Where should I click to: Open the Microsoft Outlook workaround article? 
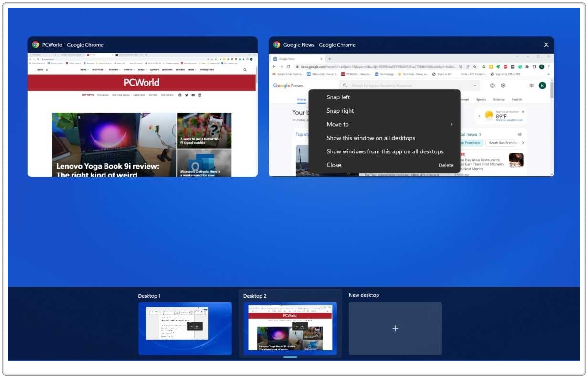pos(204,163)
